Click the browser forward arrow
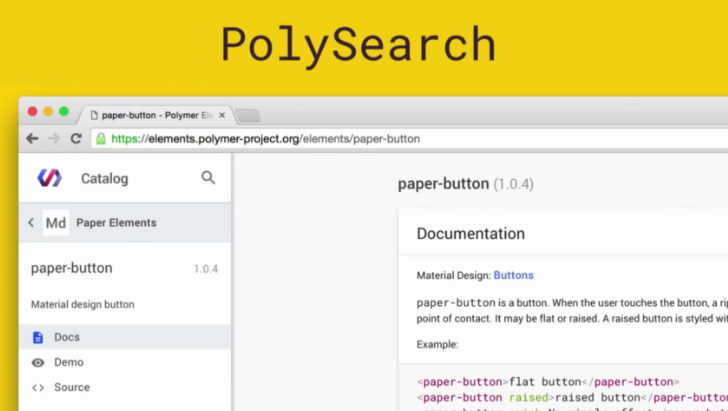The image size is (728, 411). pos(54,138)
